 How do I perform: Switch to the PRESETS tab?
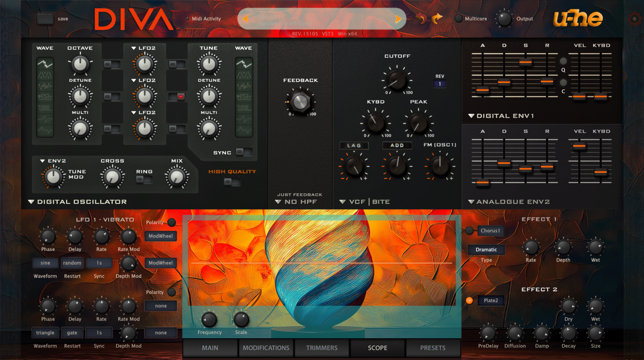point(433,348)
